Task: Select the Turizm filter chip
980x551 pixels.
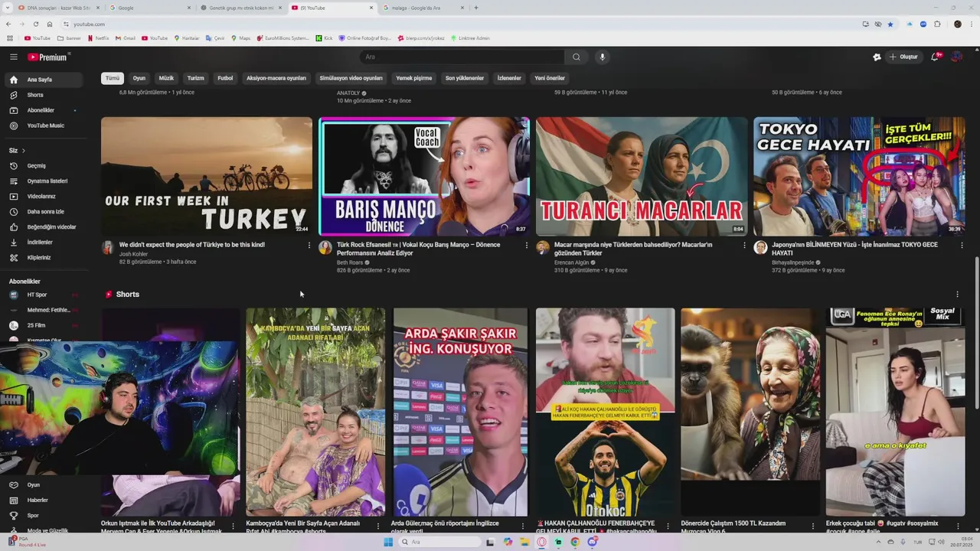Action: click(x=196, y=78)
